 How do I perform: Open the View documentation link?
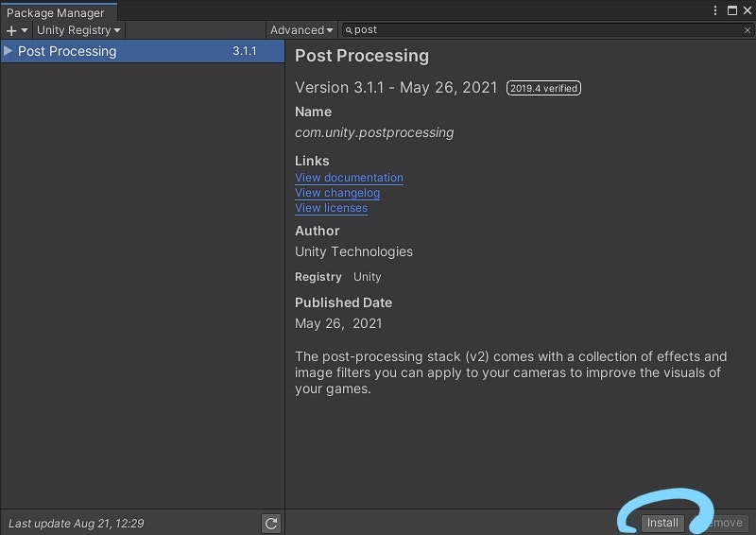click(349, 178)
